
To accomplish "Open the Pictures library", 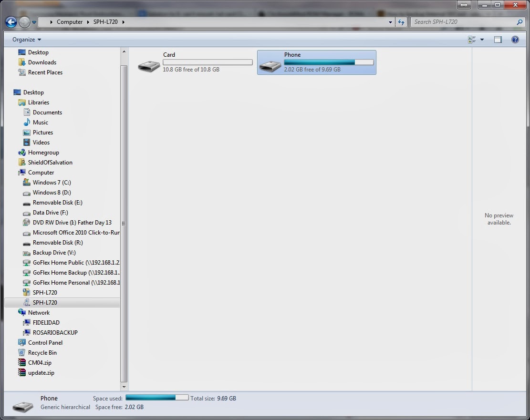I will pyautogui.click(x=38, y=133).
